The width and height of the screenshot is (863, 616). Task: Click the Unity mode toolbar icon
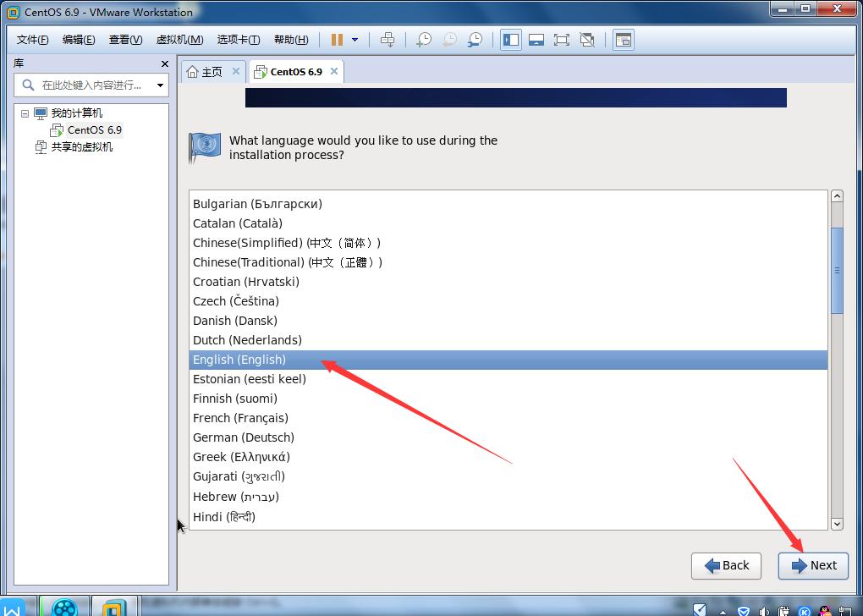[x=587, y=40]
